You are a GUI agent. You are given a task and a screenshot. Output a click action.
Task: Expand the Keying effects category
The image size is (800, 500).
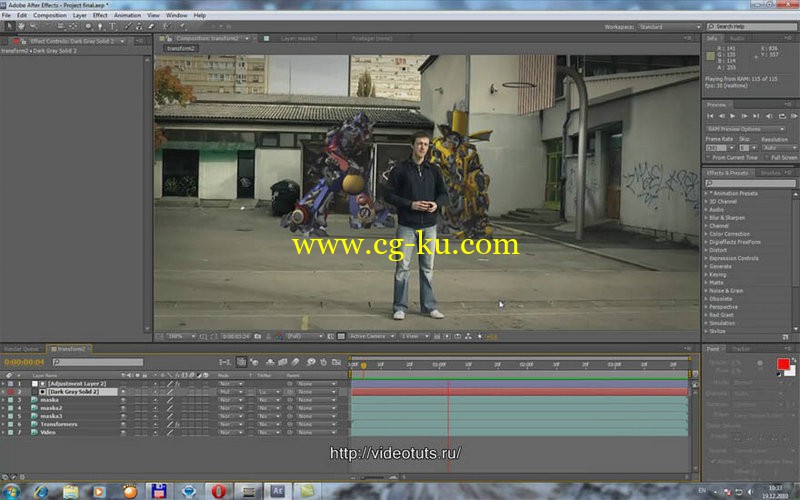[707, 274]
